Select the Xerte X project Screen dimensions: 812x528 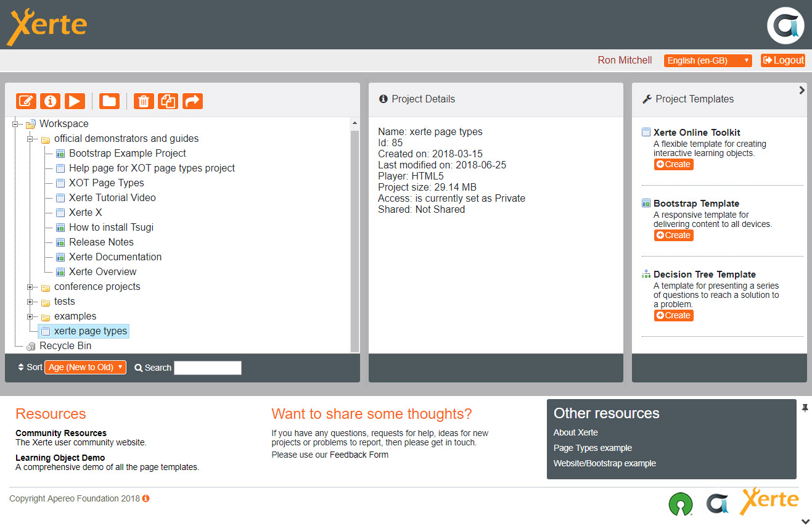86,213
